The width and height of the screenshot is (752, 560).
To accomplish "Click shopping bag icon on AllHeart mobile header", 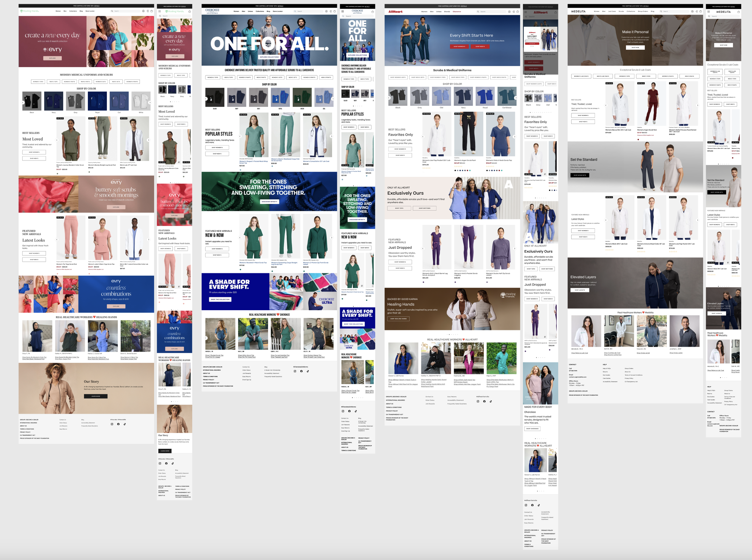I will (x=555, y=12).
